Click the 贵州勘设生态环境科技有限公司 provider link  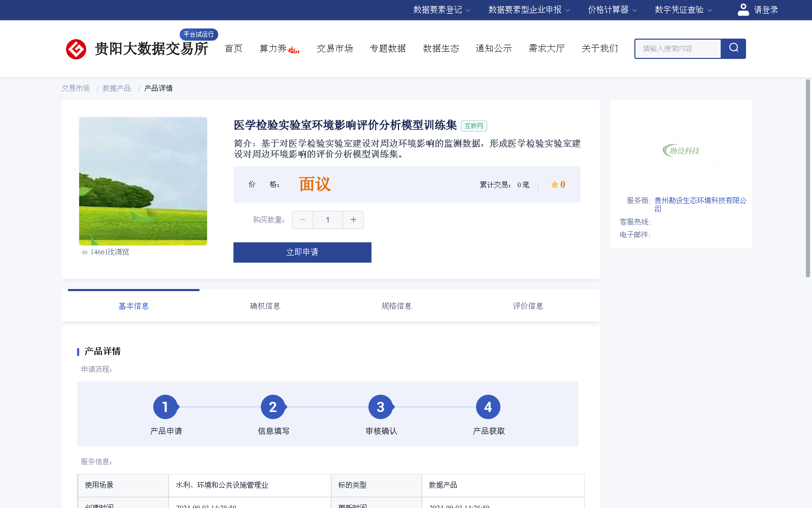point(700,205)
